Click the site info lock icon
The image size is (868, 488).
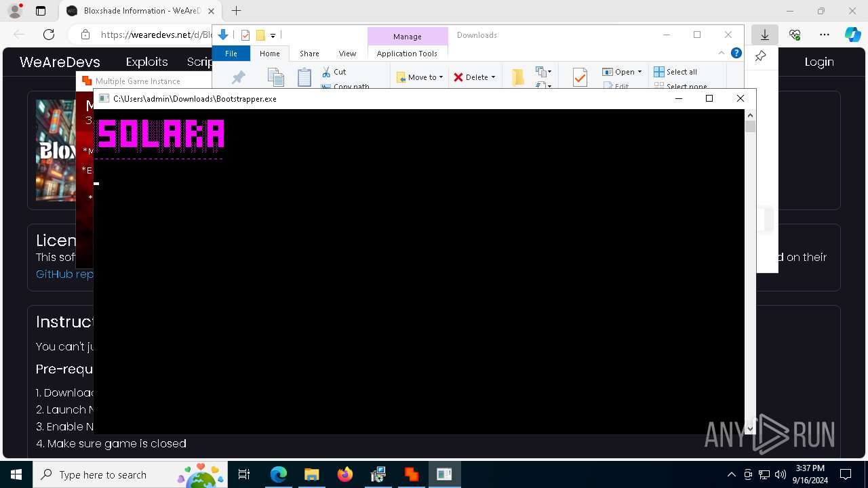pyautogui.click(x=85, y=35)
